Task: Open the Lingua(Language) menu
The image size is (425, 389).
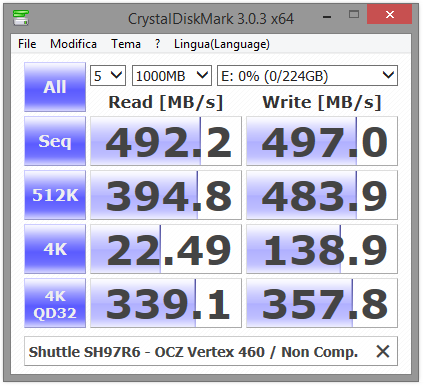Action: pos(222,44)
